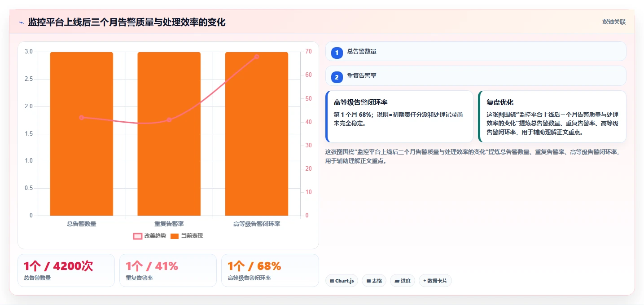Click the number 2 badge beside 重复告警率
This screenshot has width=644, height=305.
point(337,77)
